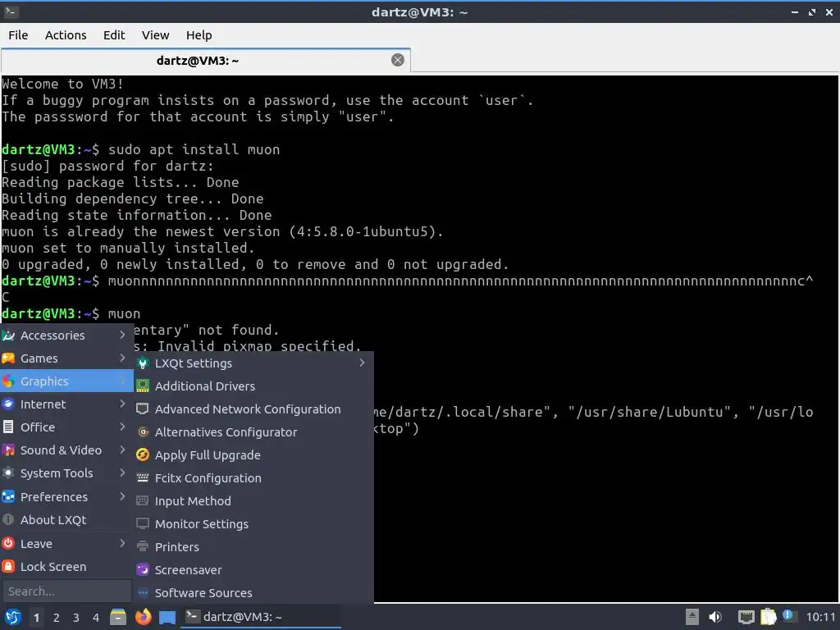Select the highlighted Graphics menu category
This screenshot has width=840, height=630.
click(67, 381)
